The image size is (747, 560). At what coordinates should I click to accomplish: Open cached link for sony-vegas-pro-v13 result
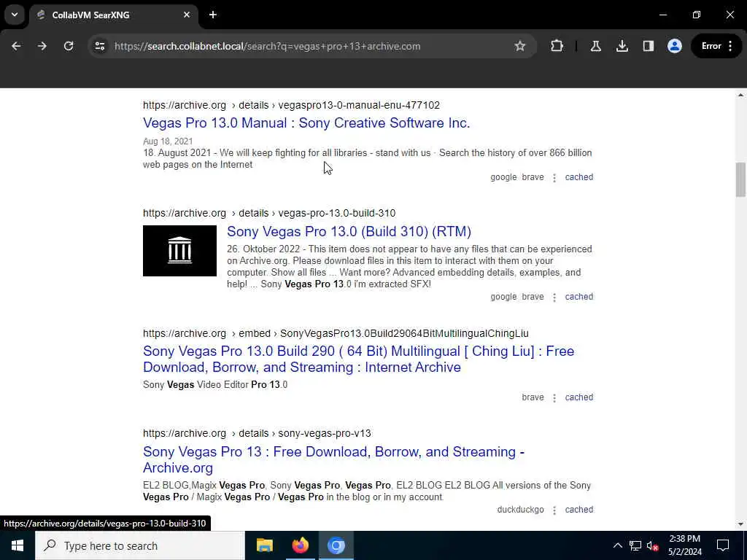[x=578, y=510]
